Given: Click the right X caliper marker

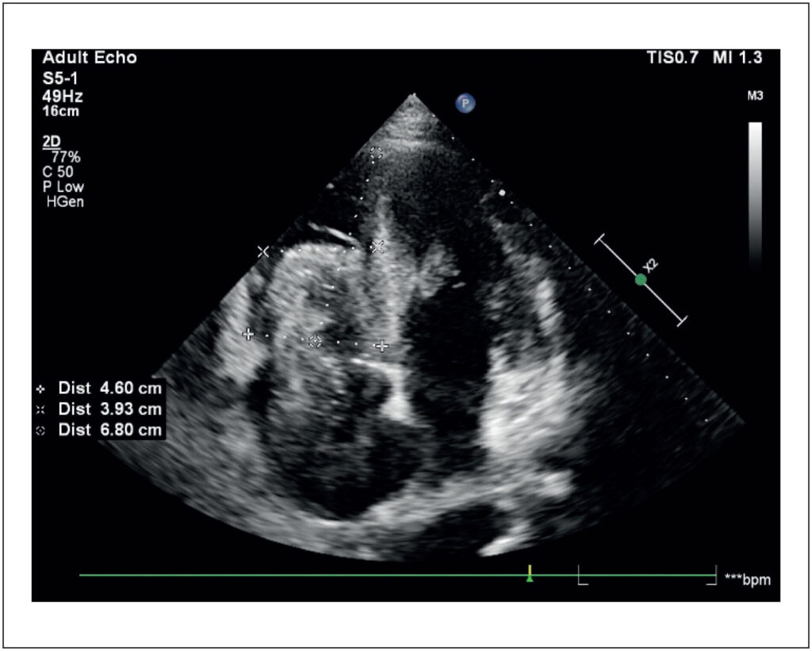Looking at the screenshot, I should [378, 247].
